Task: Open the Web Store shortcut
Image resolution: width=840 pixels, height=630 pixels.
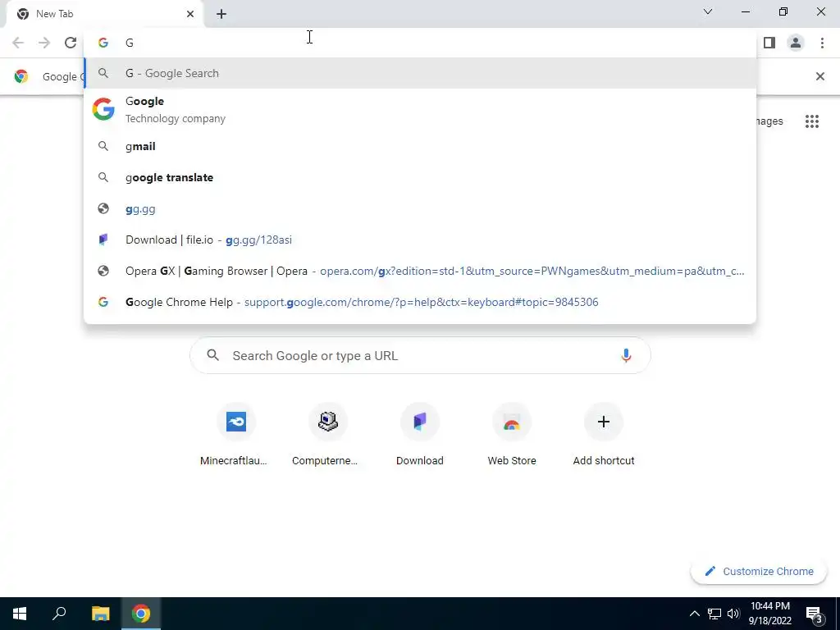Action: tap(512, 435)
